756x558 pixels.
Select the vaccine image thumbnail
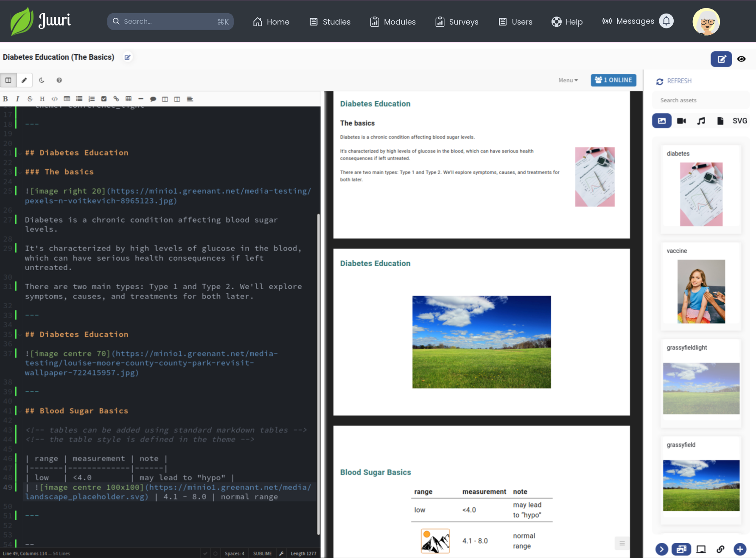coord(701,291)
